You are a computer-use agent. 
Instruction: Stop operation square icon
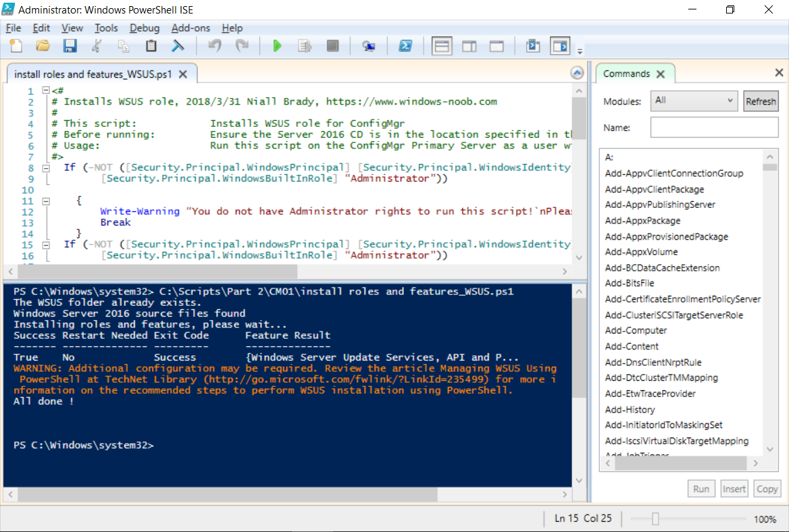332,47
